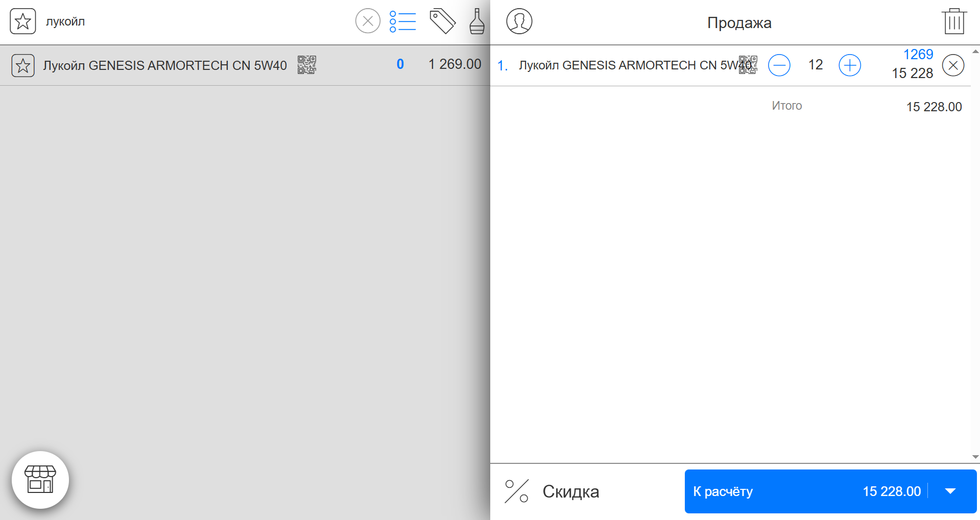Increase quantity with the plus button
Image resolution: width=980 pixels, height=520 pixels.
pos(850,65)
